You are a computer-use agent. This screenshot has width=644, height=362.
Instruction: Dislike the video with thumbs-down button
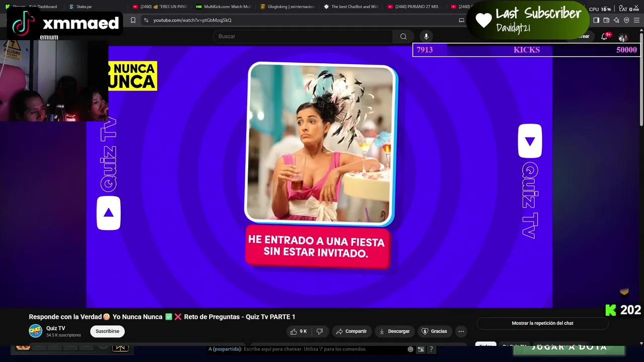point(319,331)
